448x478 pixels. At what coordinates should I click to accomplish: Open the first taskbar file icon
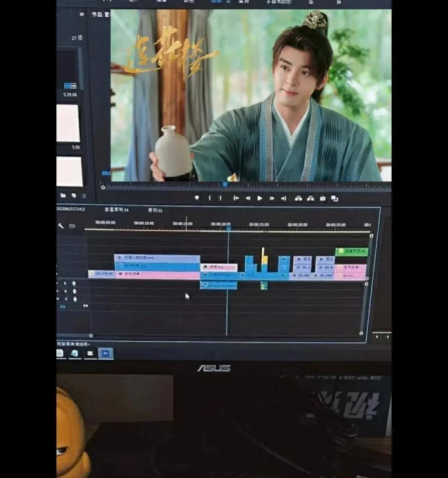(x=60, y=353)
